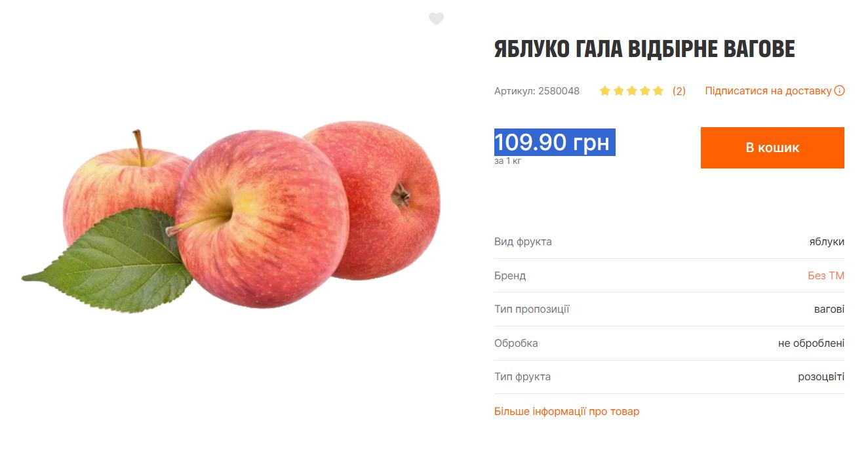Open Підписатися на доставку link

click(768, 91)
